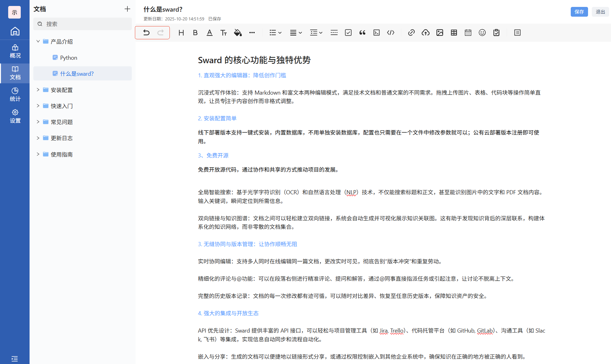Insert a hyperlink icon
The height and width of the screenshot is (364, 611).
(411, 33)
